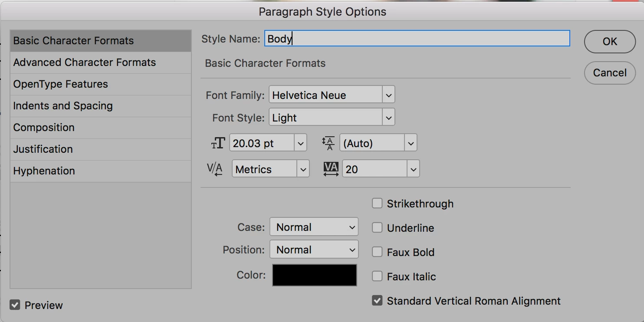The height and width of the screenshot is (322, 644).
Task: Click the kerning icon
Action: [x=214, y=169]
